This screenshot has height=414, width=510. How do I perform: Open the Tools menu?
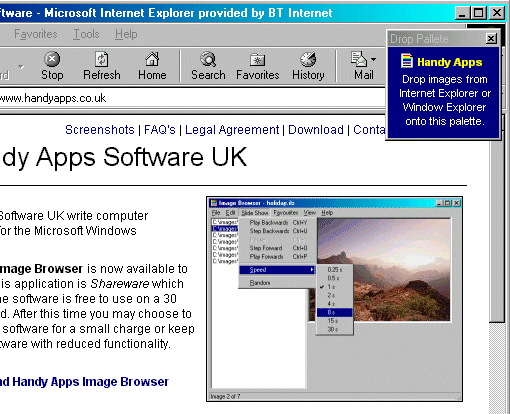[86, 34]
